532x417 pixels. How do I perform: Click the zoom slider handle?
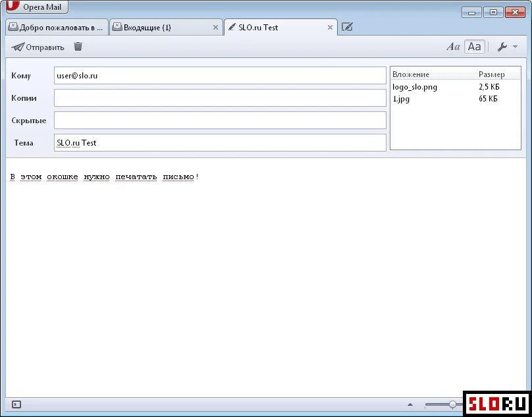click(x=452, y=404)
